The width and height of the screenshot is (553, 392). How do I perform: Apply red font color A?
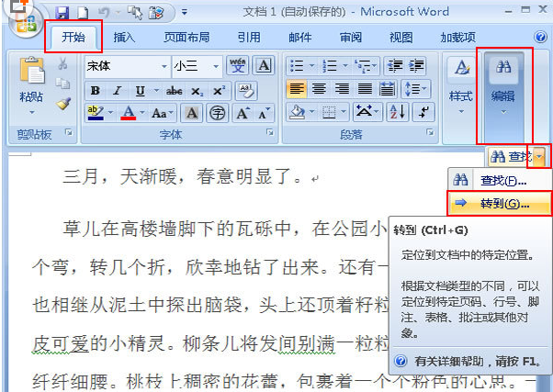click(x=129, y=113)
